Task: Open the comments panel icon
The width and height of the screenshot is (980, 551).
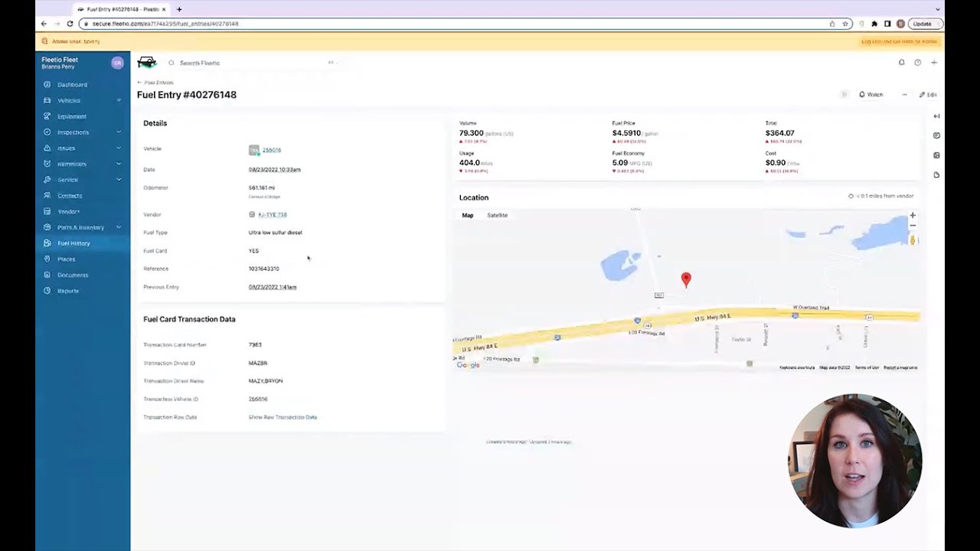Action: (x=936, y=135)
